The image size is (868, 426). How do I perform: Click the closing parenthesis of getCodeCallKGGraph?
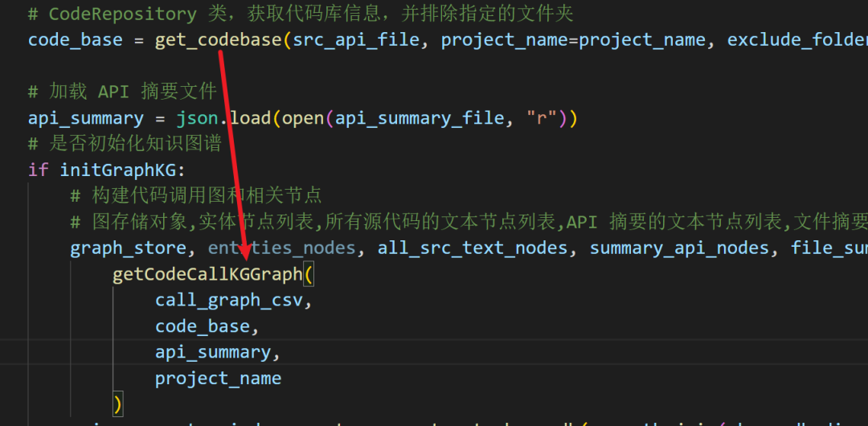117,403
